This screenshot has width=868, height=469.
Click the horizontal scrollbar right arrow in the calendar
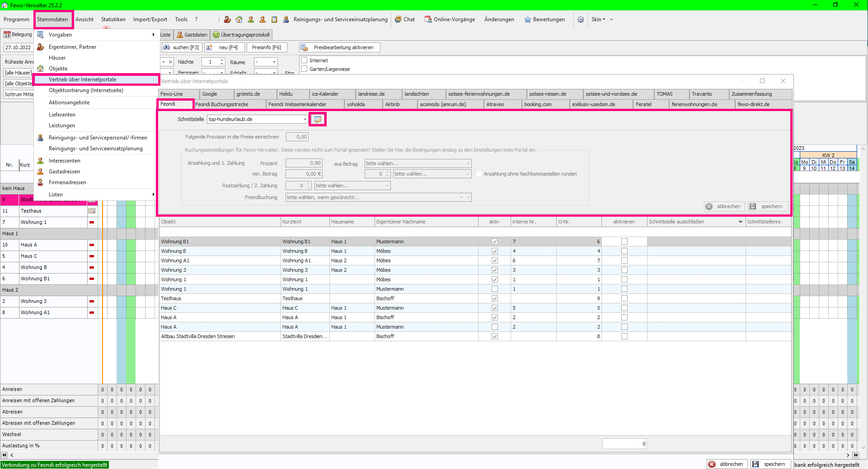click(848, 455)
